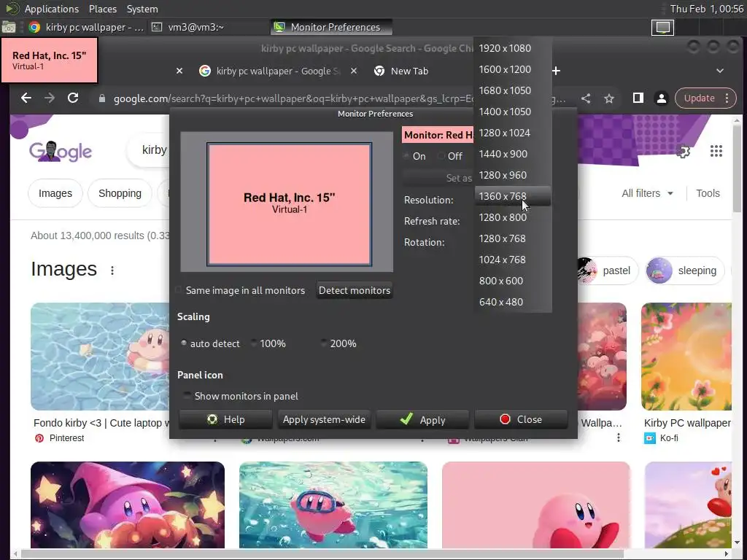Select highlighted 1360 x 768 resolution
Viewport: 747px width, 560px height.
(513, 196)
